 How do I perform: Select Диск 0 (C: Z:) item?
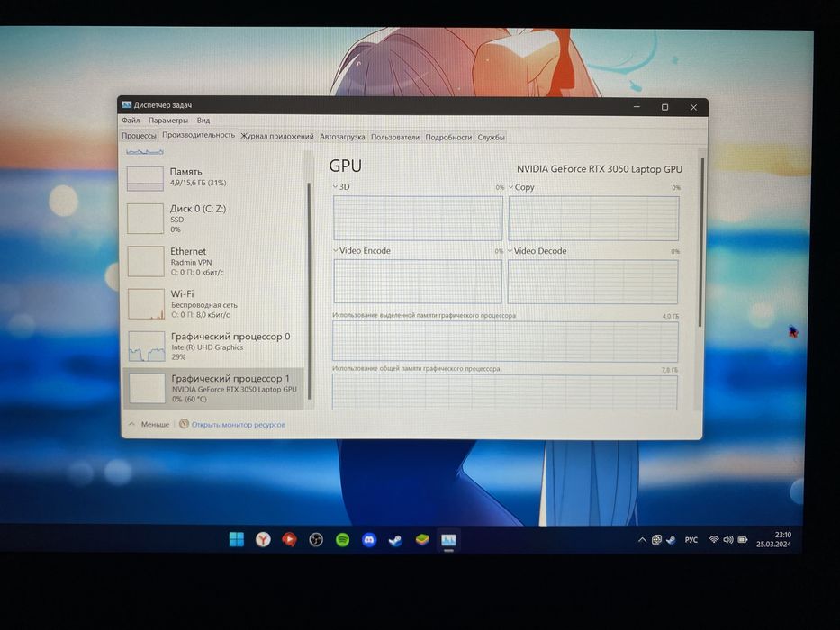tap(214, 219)
